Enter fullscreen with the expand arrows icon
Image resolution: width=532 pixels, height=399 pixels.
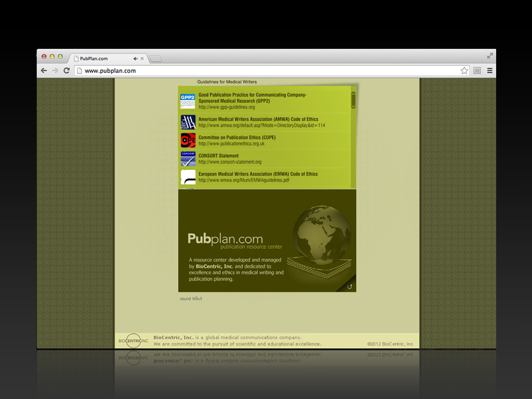click(x=489, y=56)
